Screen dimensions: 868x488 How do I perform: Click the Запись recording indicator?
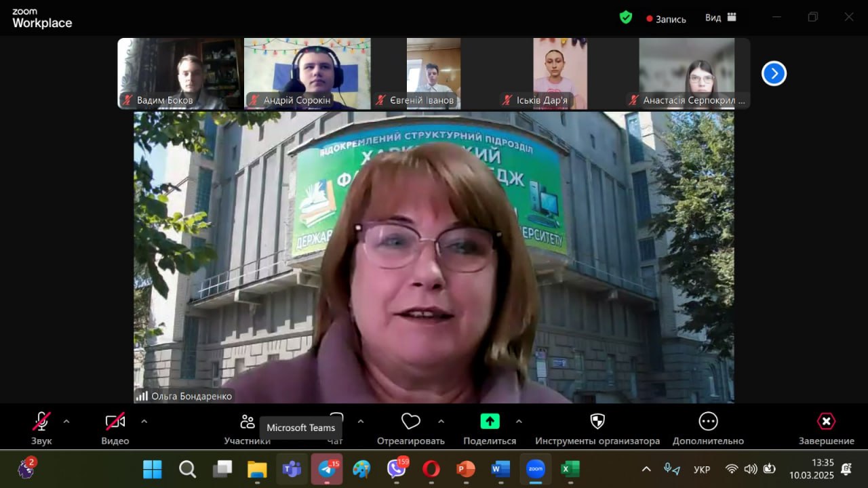666,19
